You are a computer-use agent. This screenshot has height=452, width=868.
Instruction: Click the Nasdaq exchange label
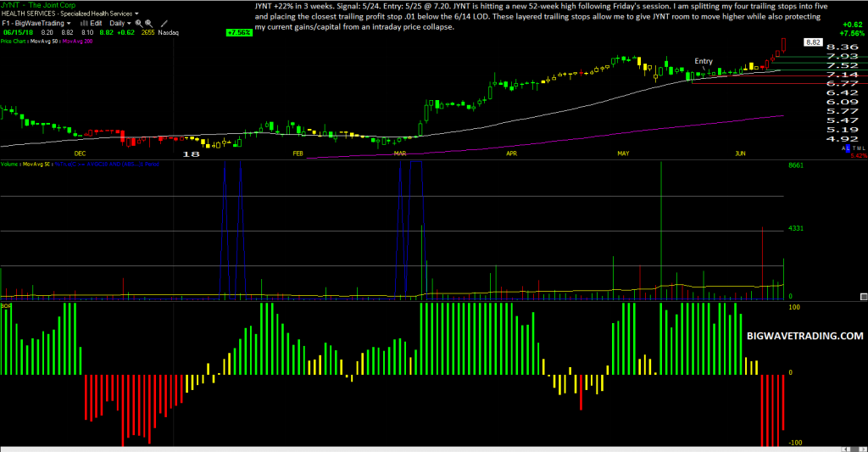click(169, 32)
